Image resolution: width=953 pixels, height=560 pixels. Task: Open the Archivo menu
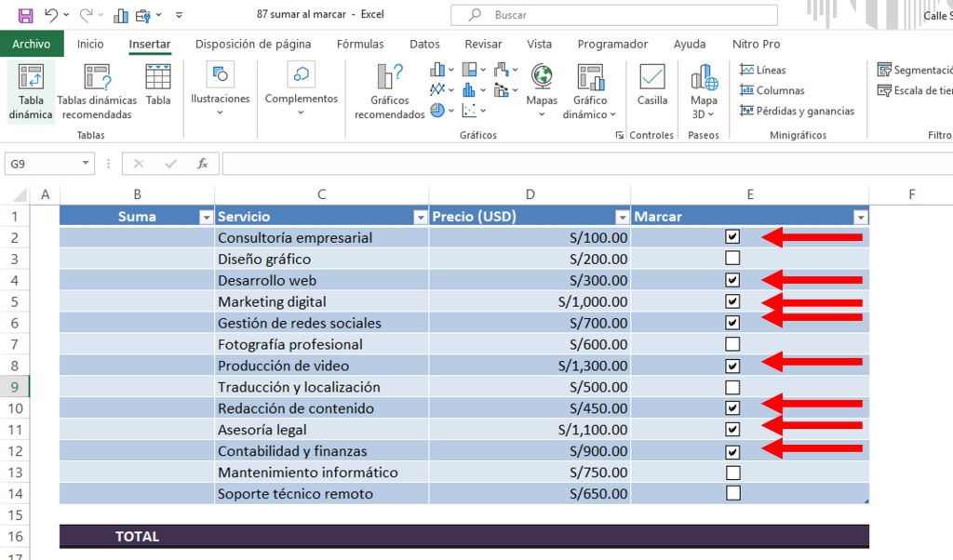(32, 44)
